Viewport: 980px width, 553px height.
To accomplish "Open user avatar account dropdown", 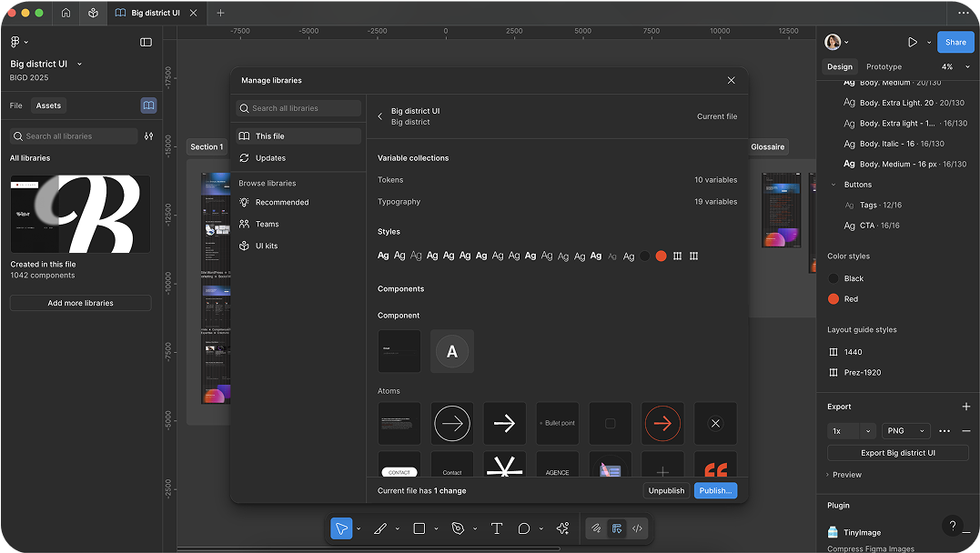I will [x=837, y=42].
